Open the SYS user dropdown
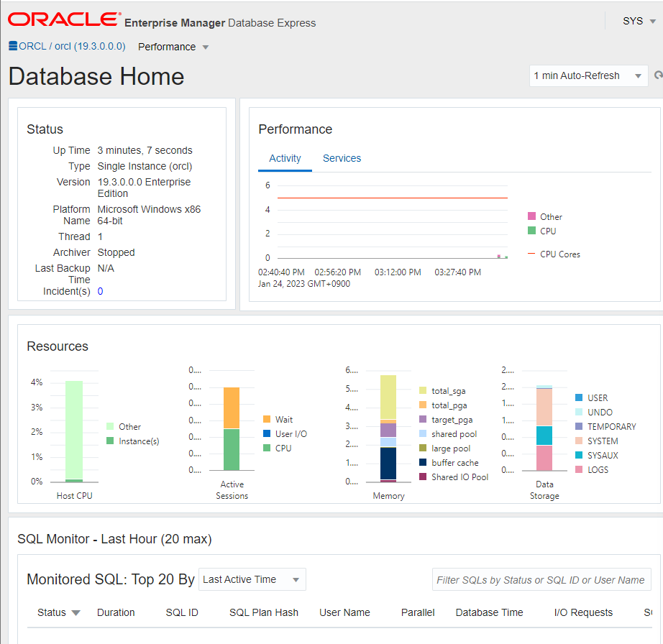 (639, 21)
